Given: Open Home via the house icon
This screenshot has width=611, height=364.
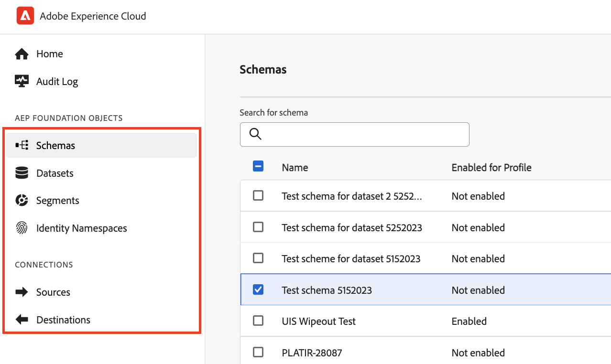Looking at the screenshot, I should point(22,54).
